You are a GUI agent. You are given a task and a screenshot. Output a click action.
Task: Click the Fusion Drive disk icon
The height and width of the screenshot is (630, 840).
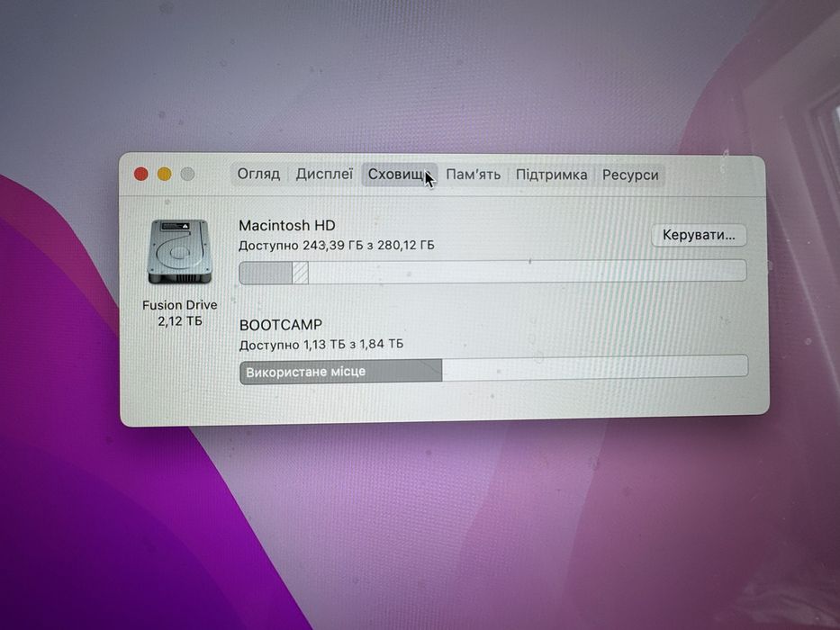(179, 251)
